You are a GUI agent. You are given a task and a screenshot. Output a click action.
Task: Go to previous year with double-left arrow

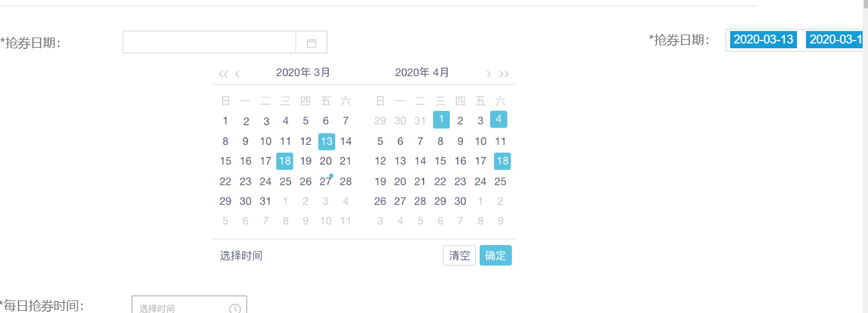(x=223, y=74)
